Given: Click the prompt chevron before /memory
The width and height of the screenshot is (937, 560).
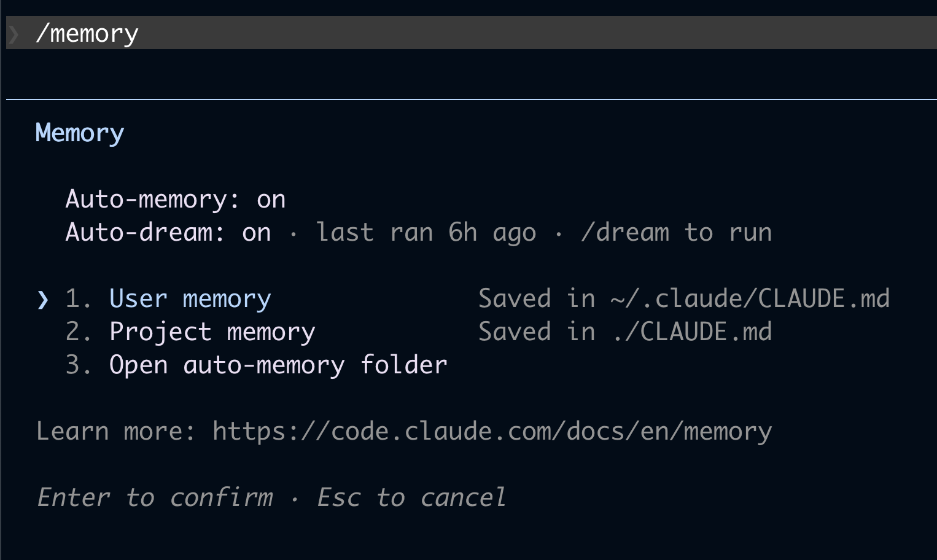Looking at the screenshot, I should coord(14,33).
